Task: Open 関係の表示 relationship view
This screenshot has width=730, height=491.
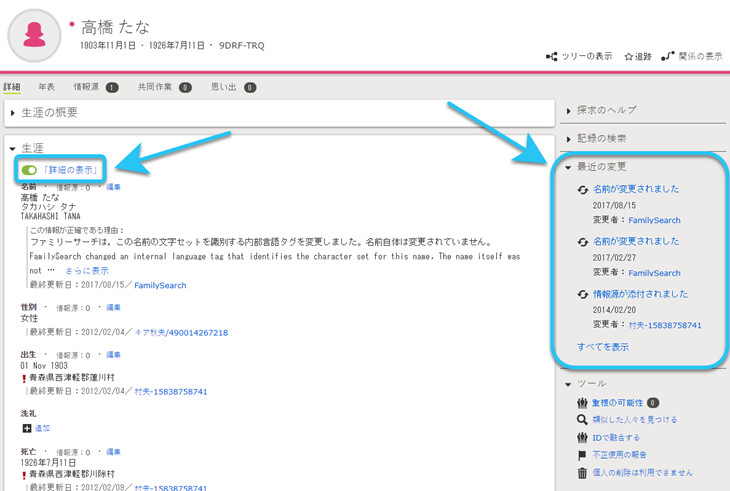Action: (x=692, y=56)
